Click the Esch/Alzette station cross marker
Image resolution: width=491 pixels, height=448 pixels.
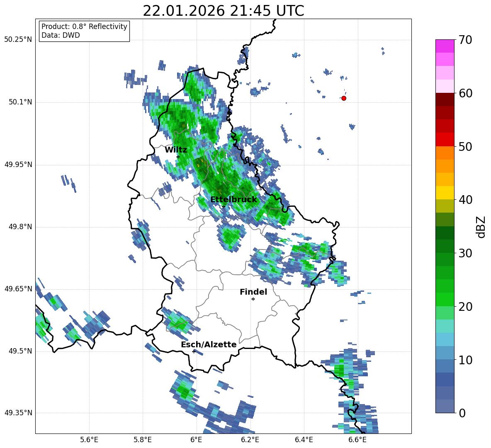pyautogui.click(x=194, y=351)
